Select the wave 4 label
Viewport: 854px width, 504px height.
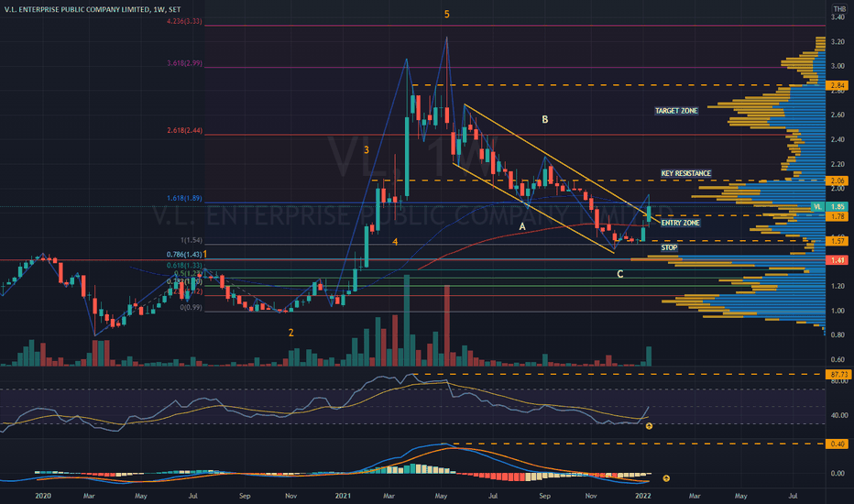[x=395, y=241]
